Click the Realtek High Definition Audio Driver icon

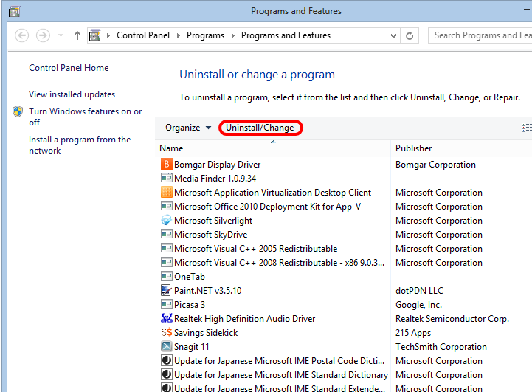166,318
